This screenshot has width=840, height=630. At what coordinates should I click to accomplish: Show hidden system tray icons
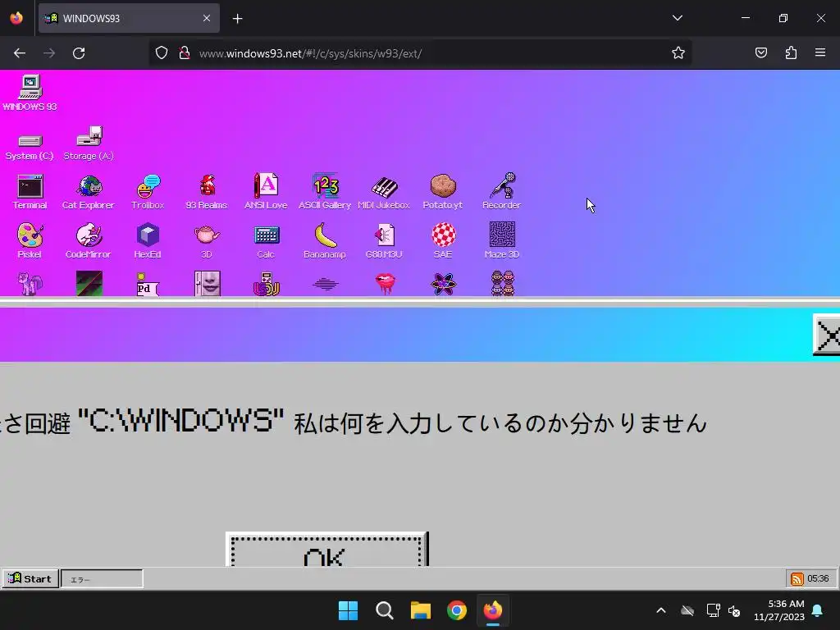tap(661, 610)
